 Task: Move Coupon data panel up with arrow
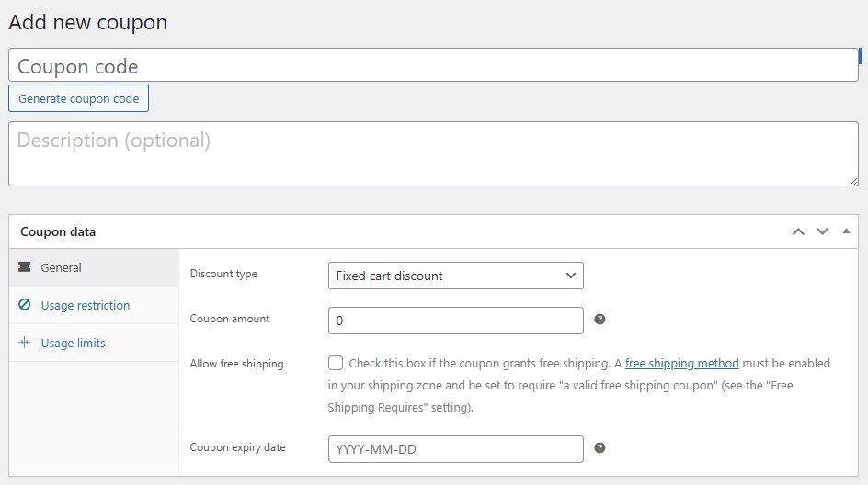[x=798, y=231]
